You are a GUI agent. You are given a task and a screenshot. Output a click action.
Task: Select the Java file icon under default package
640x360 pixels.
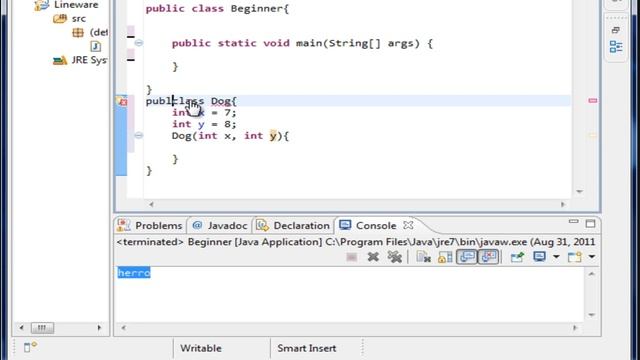pyautogui.click(x=96, y=46)
